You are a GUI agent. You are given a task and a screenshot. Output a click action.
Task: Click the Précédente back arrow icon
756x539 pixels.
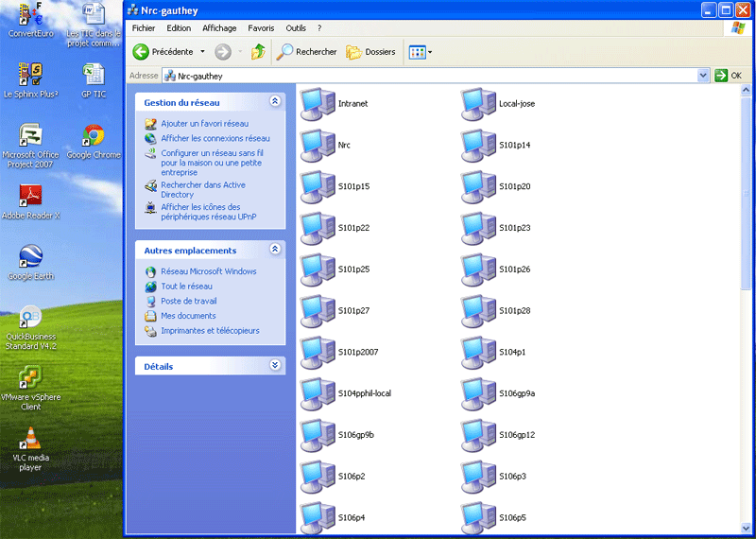tap(142, 52)
